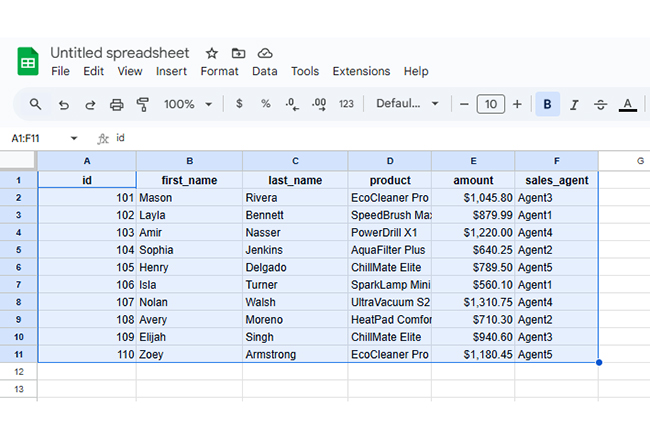Open the Google Sheets home icon
This screenshot has width=650, height=439.
28,61
